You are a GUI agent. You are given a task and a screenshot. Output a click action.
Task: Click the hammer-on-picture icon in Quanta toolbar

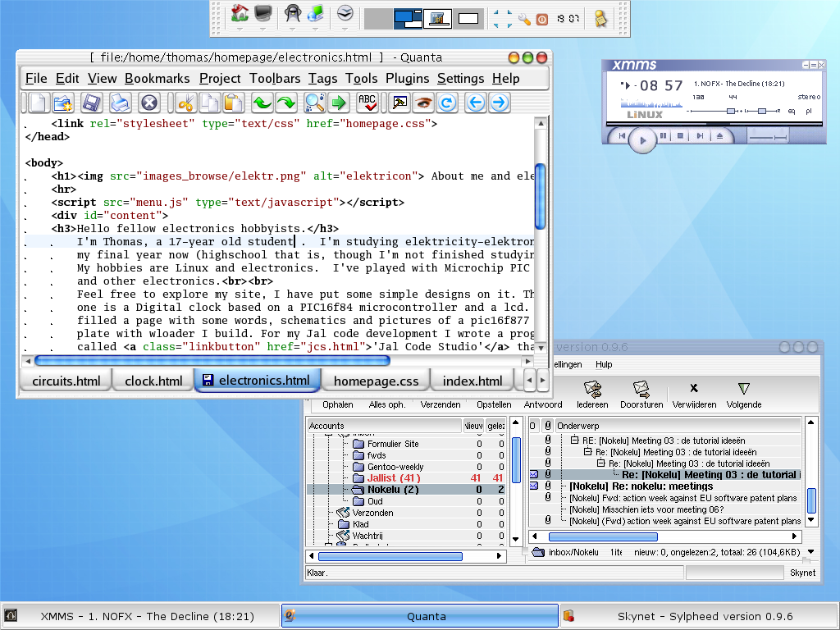tap(399, 103)
